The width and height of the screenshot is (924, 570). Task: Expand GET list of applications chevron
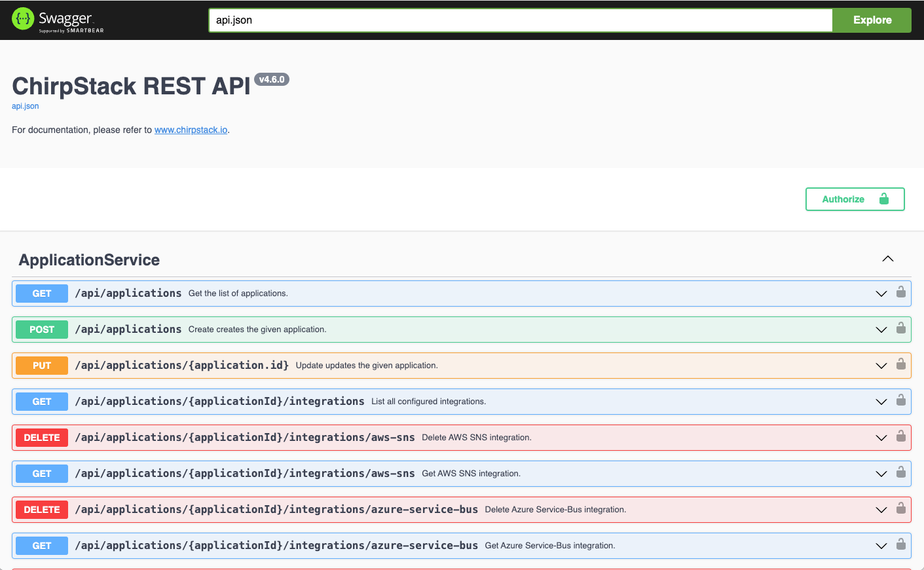(x=881, y=294)
